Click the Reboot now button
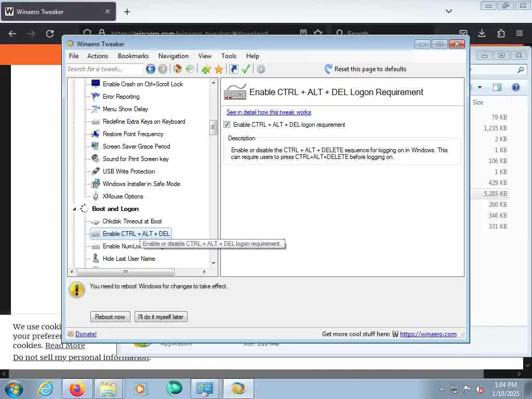Screen dimensions: 532x399 point(110,317)
